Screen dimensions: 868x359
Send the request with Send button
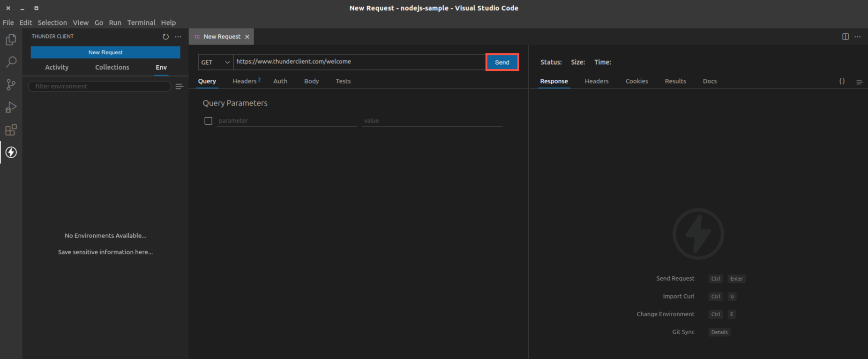pos(502,62)
